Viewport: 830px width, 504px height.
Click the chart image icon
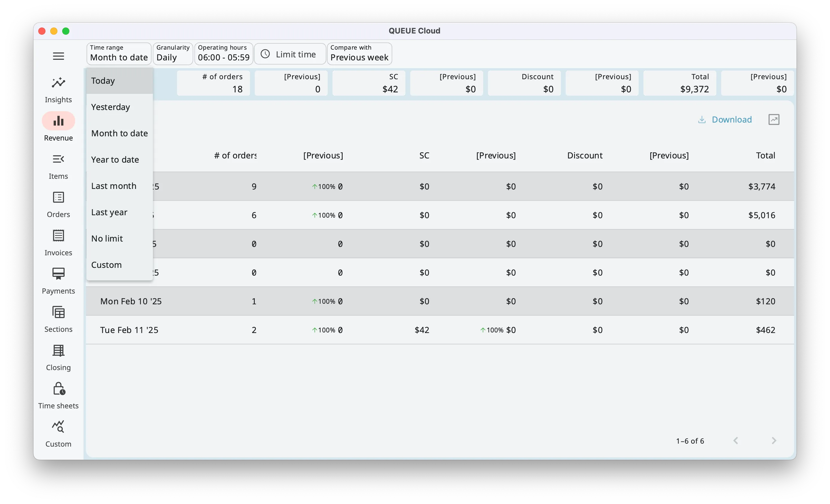774,119
